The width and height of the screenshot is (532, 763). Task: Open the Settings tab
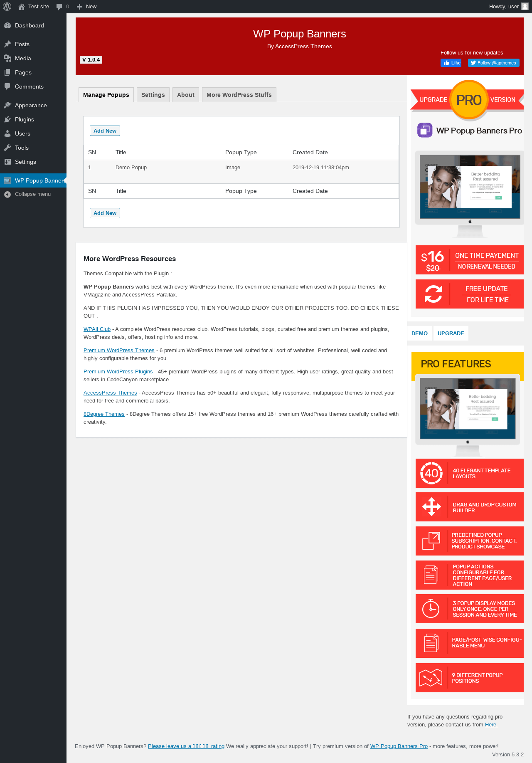[153, 95]
